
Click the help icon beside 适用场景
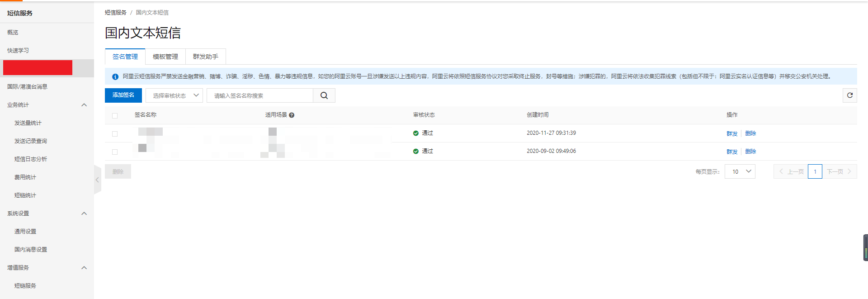click(292, 115)
